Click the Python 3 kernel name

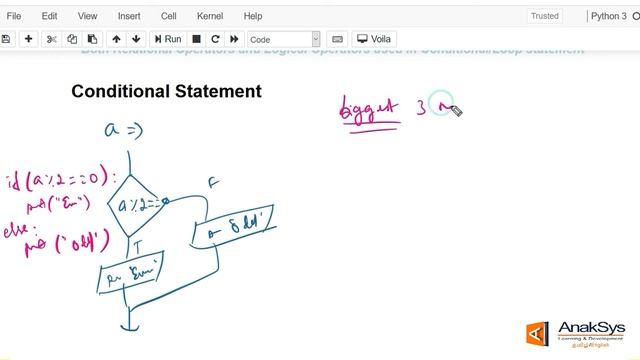pos(609,16)
